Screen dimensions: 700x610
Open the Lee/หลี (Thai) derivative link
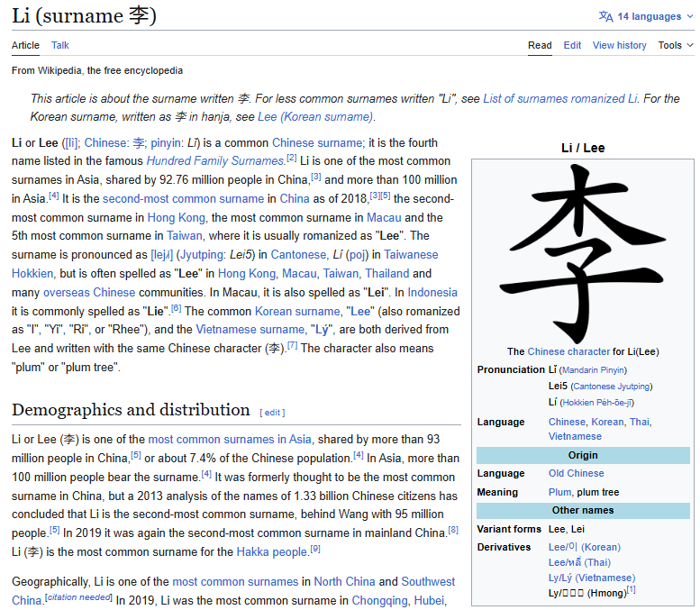pos(579,562)
